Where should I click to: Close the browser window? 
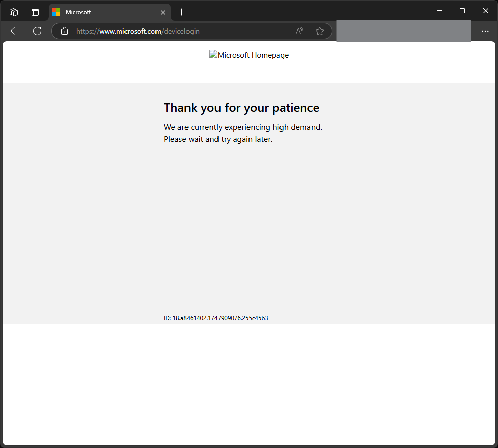(x=486, y=11)
